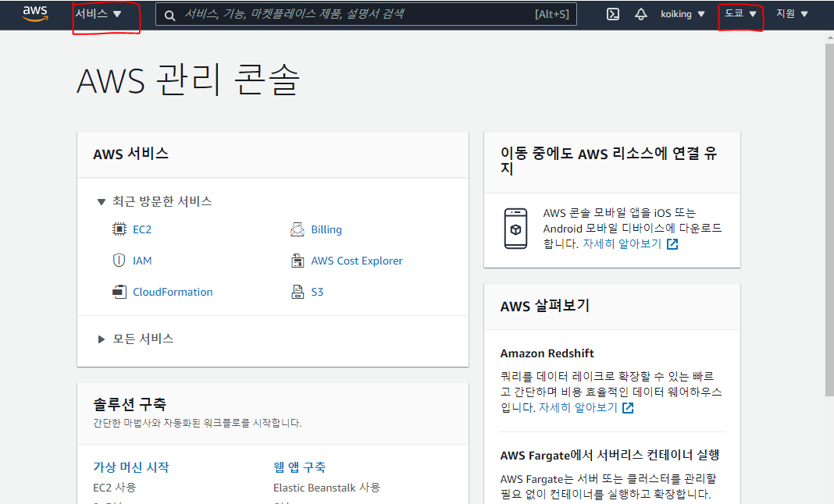The height and width of the screenshot is (504, 834).
Task: Click the 솔루션 구축 heading
Action: point(130,405)
